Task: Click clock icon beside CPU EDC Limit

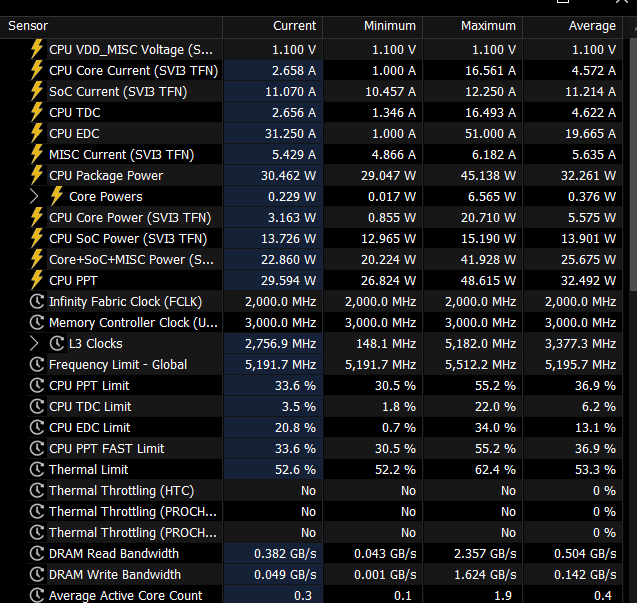Action: point(37,427)
